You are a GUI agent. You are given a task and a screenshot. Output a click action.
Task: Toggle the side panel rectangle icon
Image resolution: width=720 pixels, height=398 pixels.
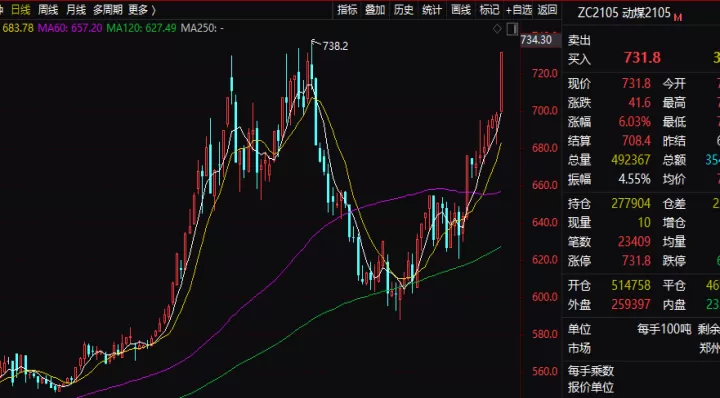(x=512, y=29)
